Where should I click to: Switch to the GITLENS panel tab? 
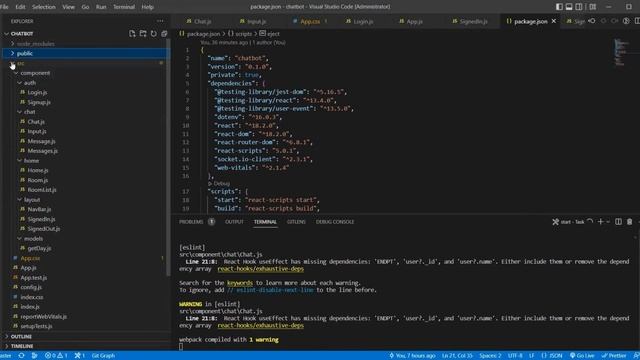coord(296,222)
